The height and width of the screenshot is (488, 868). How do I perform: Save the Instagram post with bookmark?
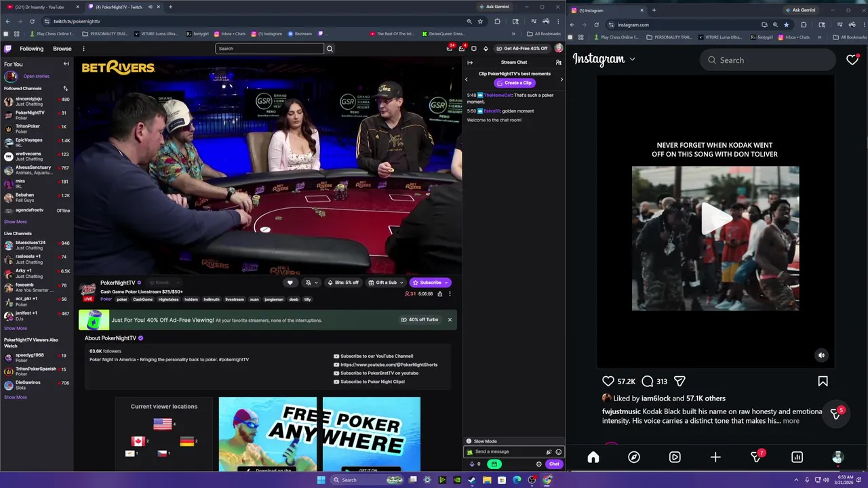coord(823,381)
